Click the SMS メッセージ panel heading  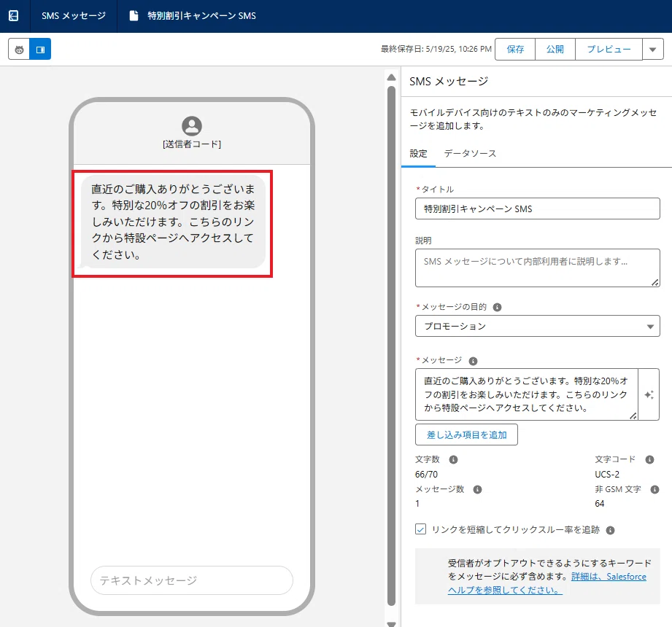point(449,82)
